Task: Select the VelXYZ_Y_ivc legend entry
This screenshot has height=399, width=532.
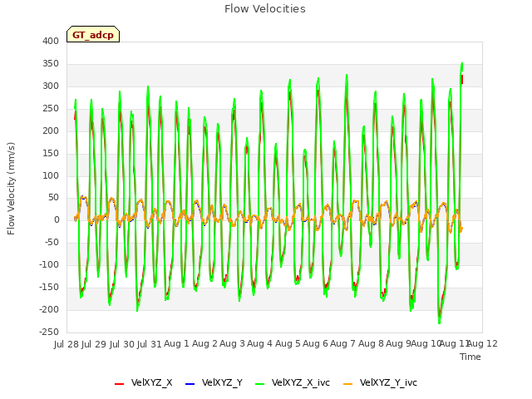Action: click(381, 382)
